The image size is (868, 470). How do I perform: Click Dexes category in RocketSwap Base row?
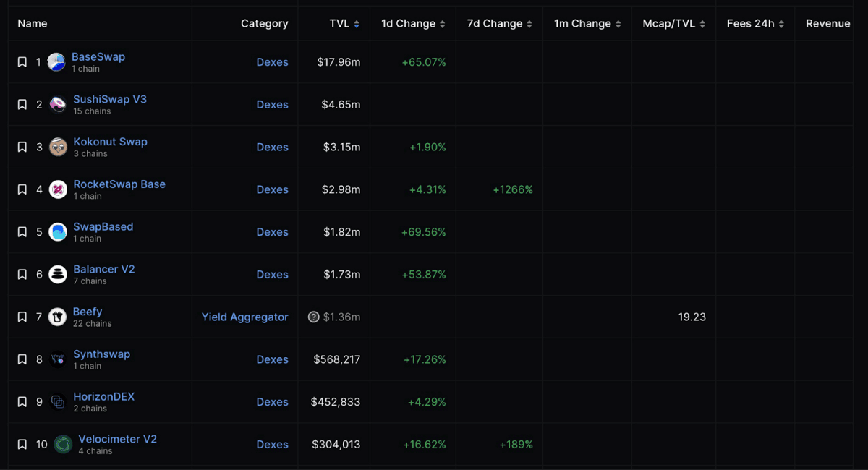pos(272,189)
